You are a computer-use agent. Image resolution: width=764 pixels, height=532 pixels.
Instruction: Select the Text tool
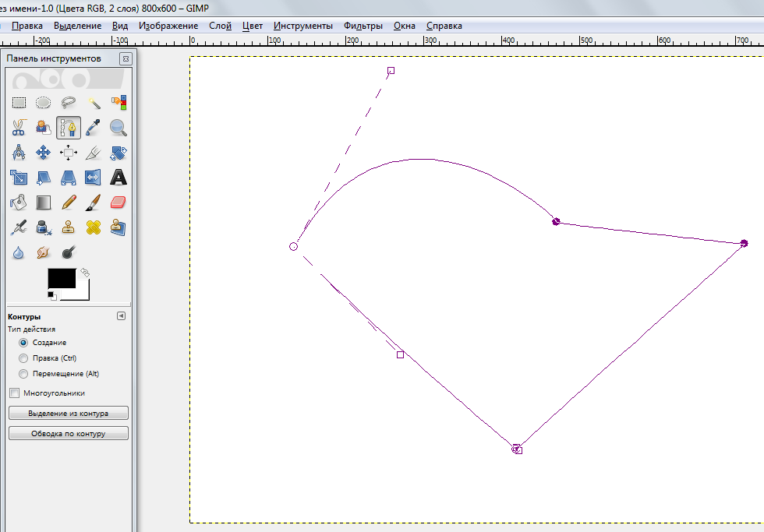tap(118, 178)
